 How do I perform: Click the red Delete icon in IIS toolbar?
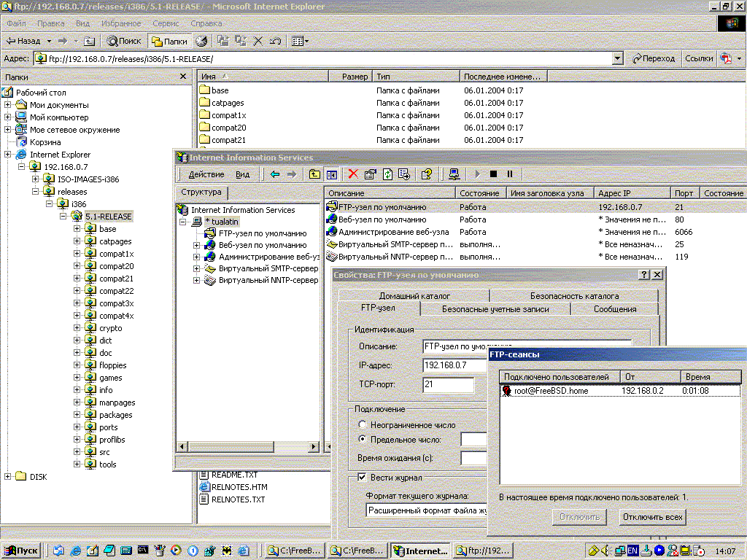[x=353, y=174]
